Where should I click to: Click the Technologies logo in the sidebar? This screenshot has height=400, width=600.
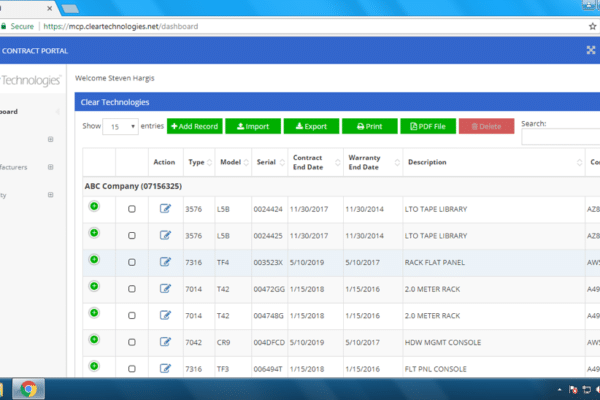[x=31, y=80]
